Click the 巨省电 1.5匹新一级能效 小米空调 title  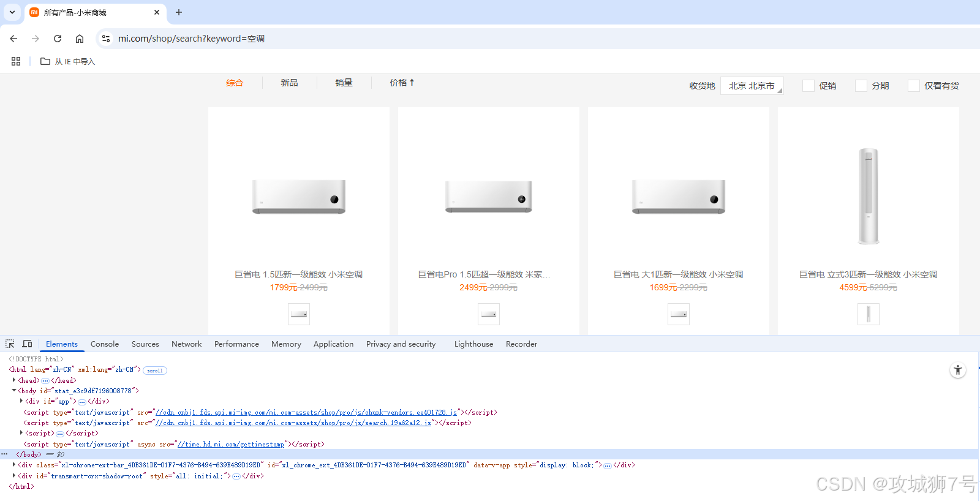(x=299, y=274)
